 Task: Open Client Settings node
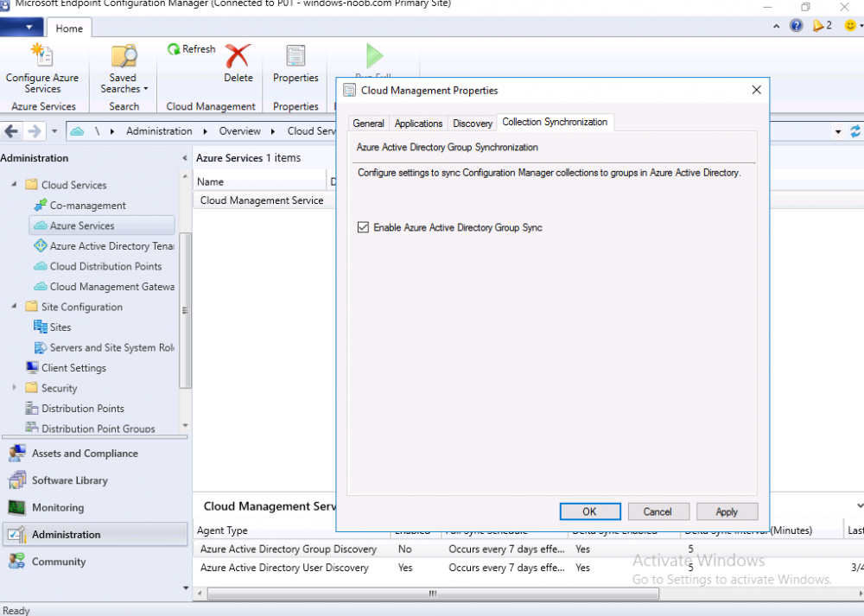click(66, 367)
